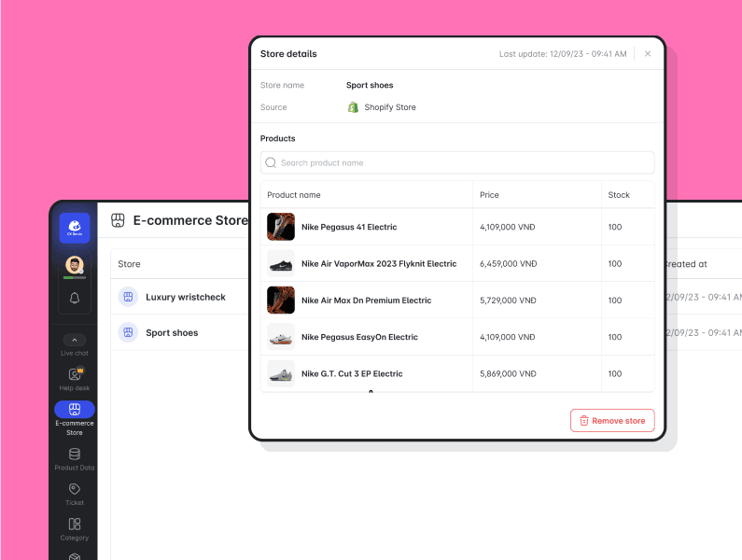Open Nike Air VaporMax 2023 thumbnail
This screenshot has height=560, width=742.
coord(281,264)
